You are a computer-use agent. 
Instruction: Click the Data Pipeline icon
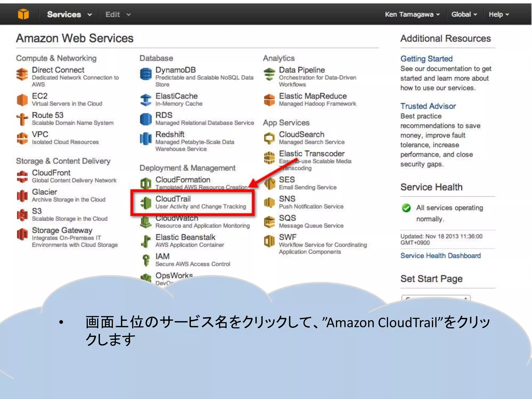pyautogui.click(x=269, y=74)
